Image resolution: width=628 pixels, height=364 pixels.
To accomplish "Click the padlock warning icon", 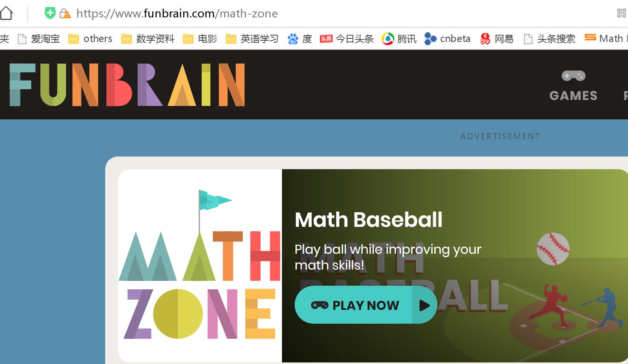I will 65,13.
